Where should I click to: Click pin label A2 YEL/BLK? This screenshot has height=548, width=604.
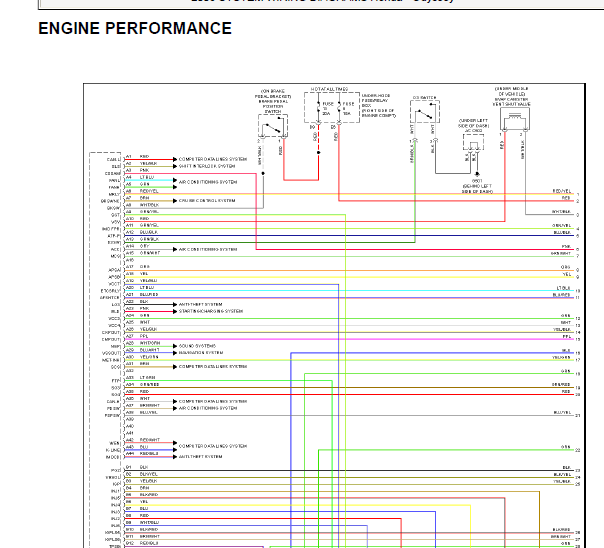click(x=141, y=163)
